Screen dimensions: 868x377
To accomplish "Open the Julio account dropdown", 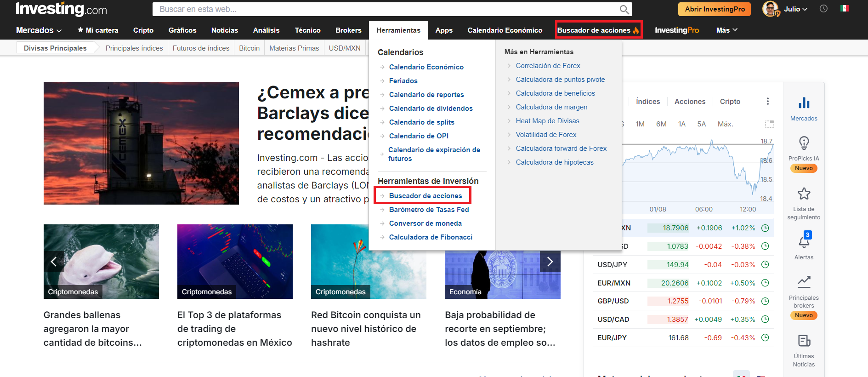I will tap(795, 9).
